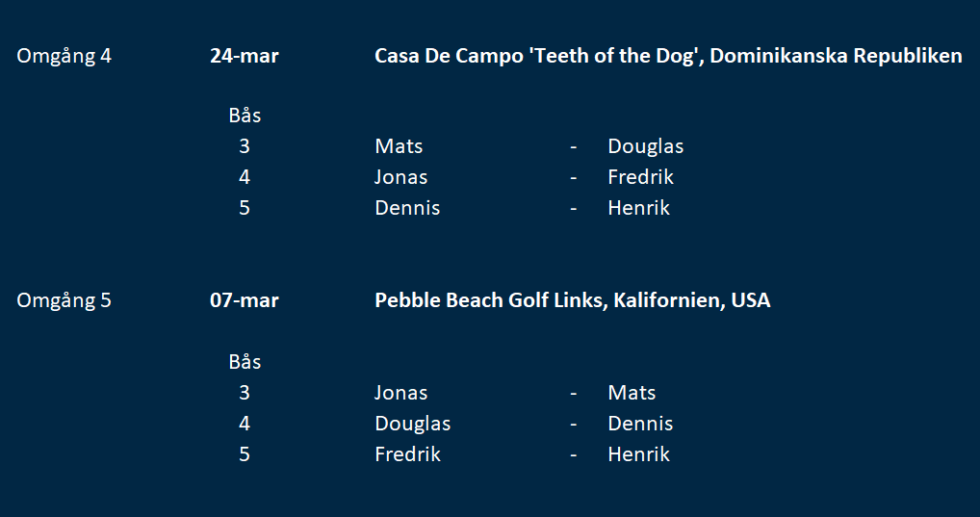
Task: Click Jonas in Omgång 5 bay 3
Action: pos(401,393)
